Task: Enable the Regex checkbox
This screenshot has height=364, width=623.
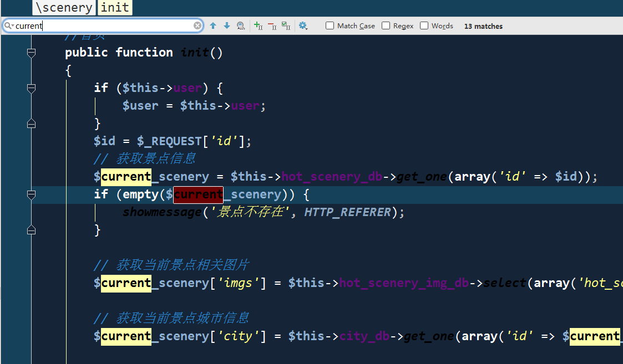Action: point(386,26)
